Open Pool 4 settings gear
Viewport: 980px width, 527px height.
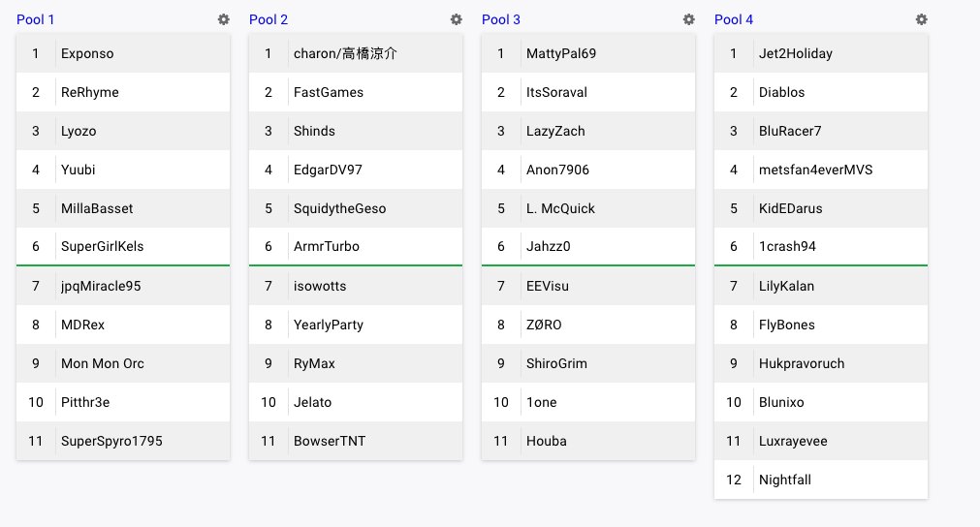921,19
